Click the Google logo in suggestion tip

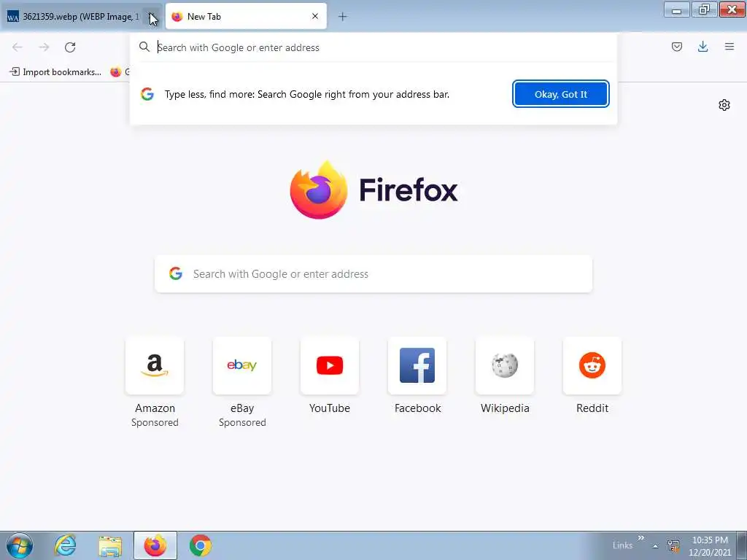coord(147,94)
